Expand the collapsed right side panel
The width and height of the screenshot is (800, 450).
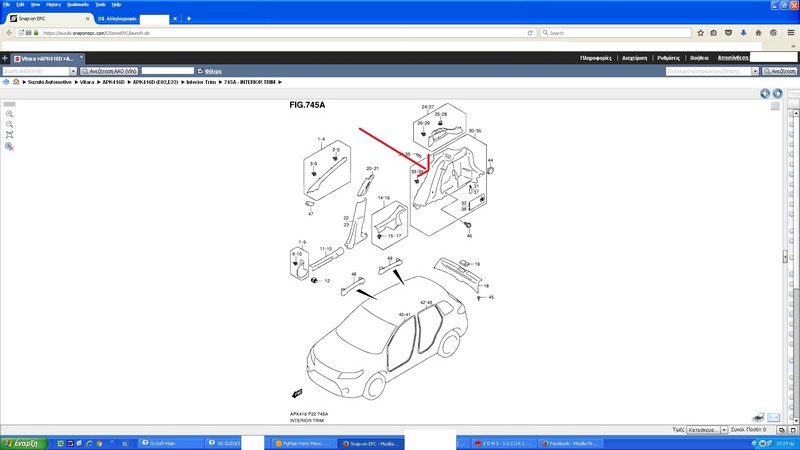point(785,257)
